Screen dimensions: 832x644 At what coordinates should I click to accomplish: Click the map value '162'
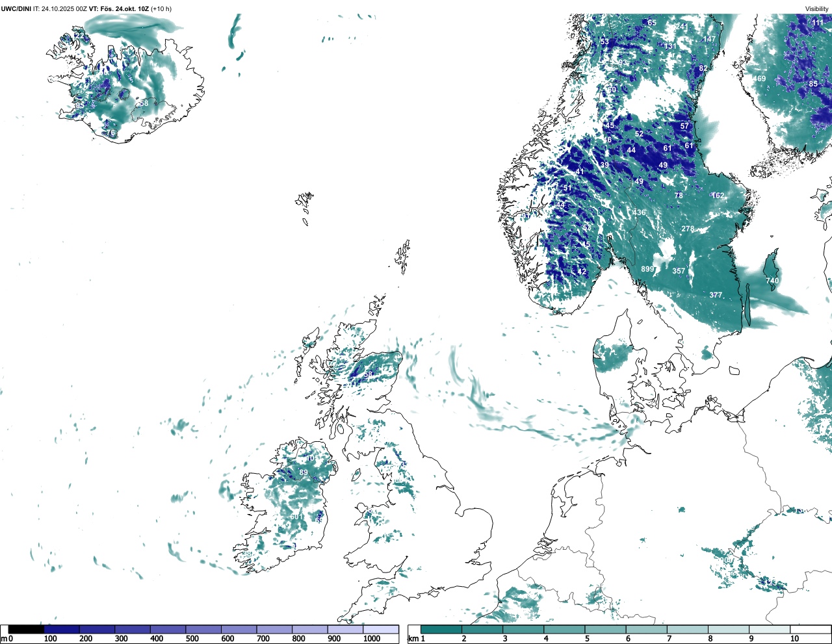click(718, 196)
